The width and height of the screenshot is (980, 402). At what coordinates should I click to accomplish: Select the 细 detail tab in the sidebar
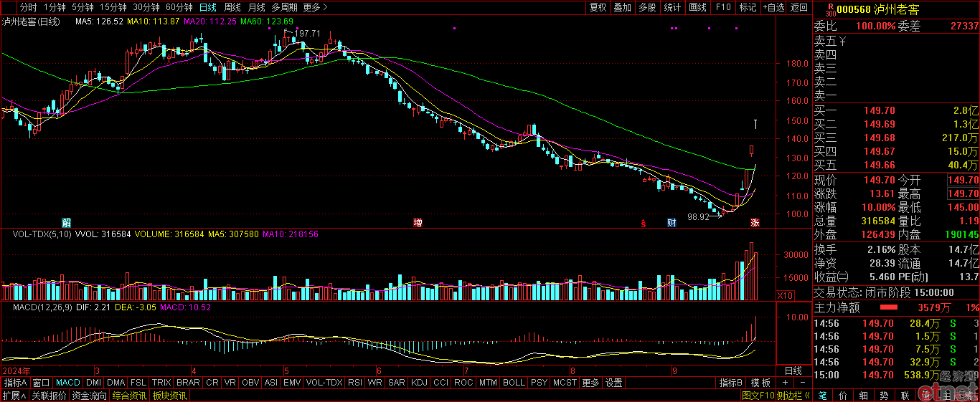pyautogui.click(x=864, y=395)
